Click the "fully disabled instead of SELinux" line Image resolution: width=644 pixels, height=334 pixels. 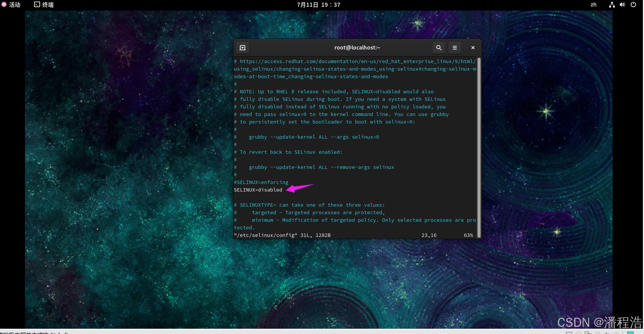(340, 107)
